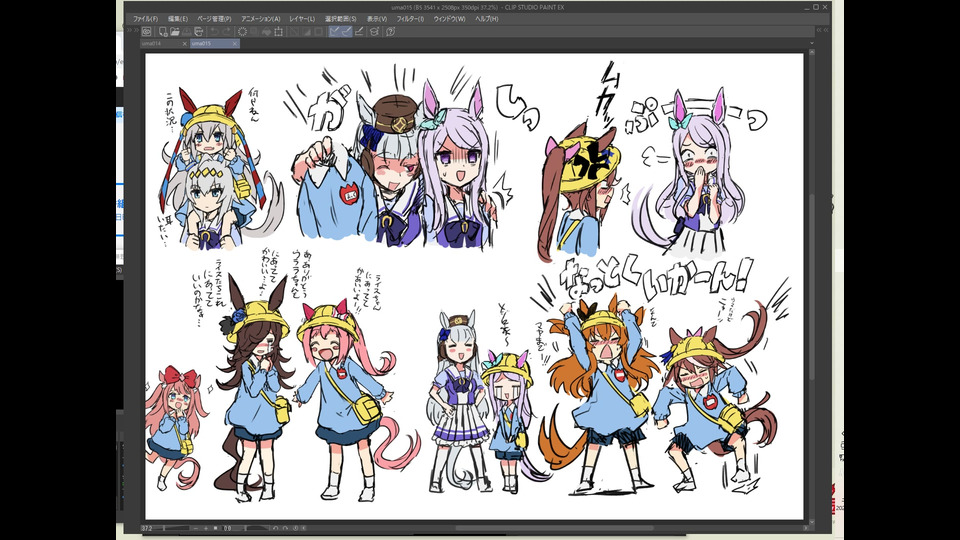The image size is (960, 540).
Task: Click the Open file folder icon
Action: pyautogui.click(x=173, y=31)
